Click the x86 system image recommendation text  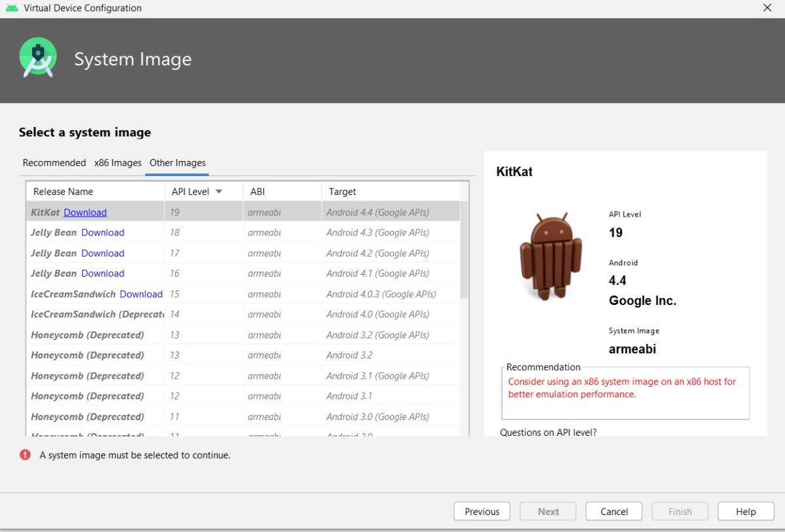click(x=621, y=387)
